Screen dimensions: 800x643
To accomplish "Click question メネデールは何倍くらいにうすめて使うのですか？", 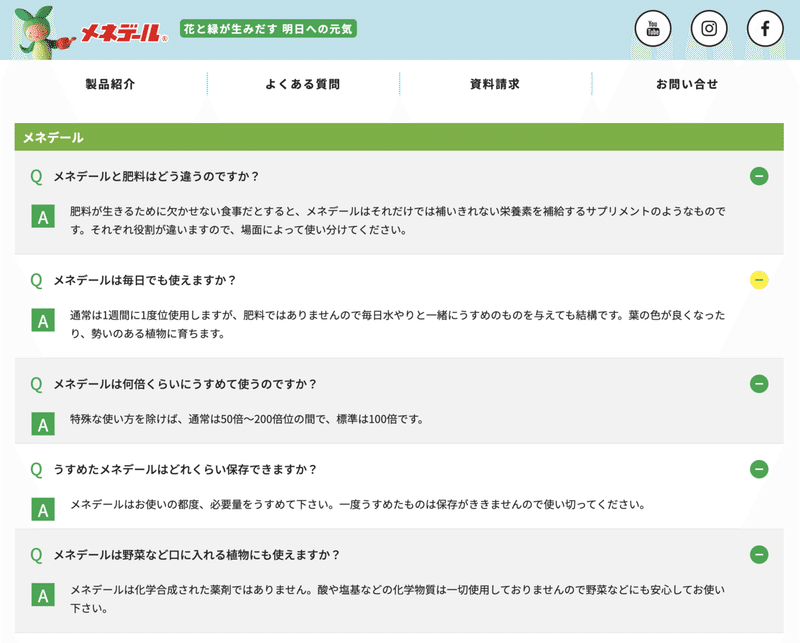I will click(186, 384).
